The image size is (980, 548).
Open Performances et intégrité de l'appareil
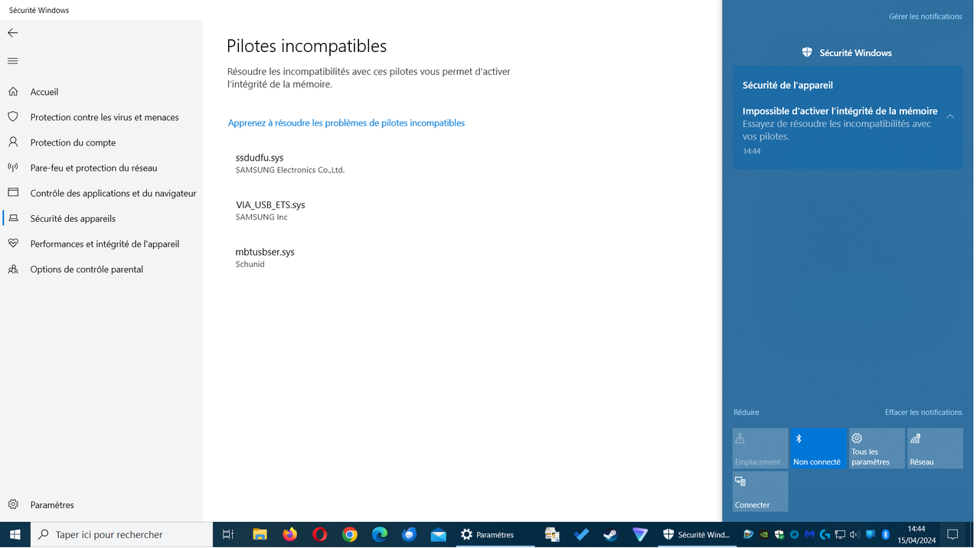[101, 243]
